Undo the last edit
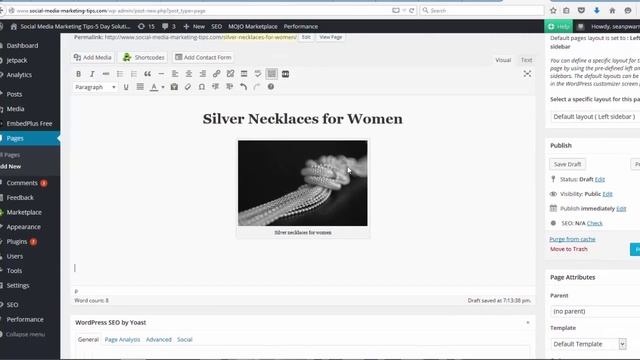This screenshot has height=360, width=640. tap(243, 87)
